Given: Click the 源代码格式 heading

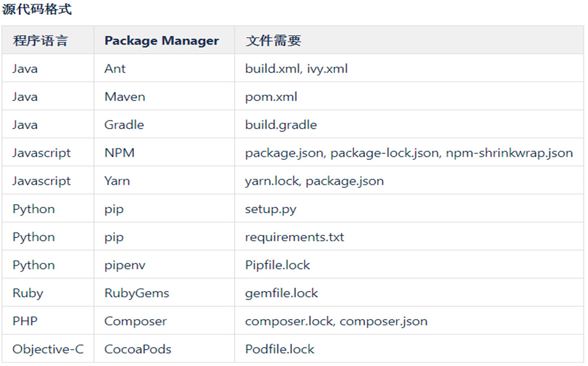Looking at the screenshot, I should click(37, 9).
